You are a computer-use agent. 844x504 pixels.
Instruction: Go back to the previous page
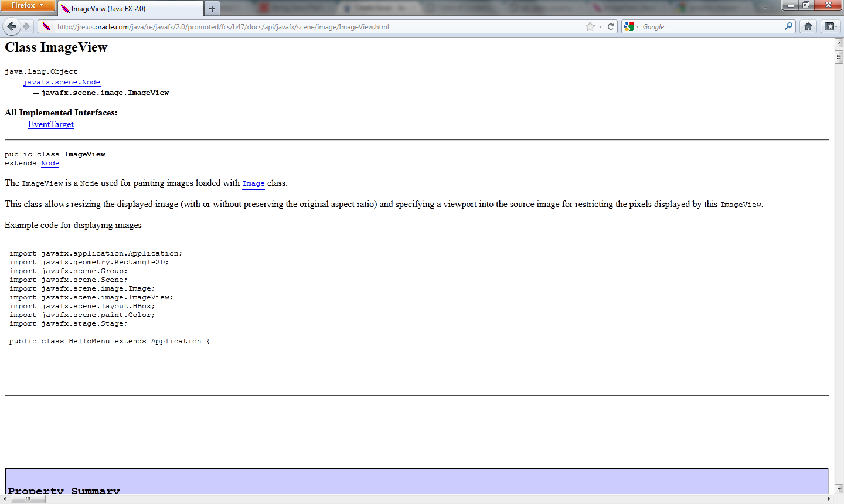coord(12,26)
